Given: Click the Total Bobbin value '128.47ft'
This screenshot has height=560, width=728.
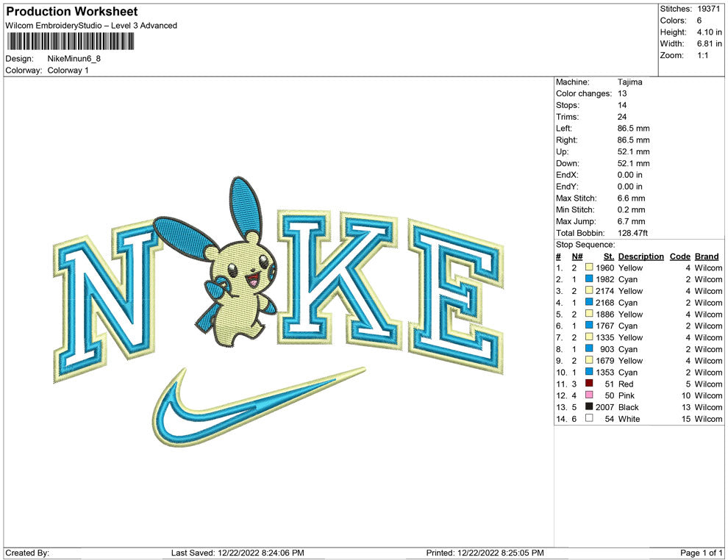Looking at the screenshot, I should point(632,232).
